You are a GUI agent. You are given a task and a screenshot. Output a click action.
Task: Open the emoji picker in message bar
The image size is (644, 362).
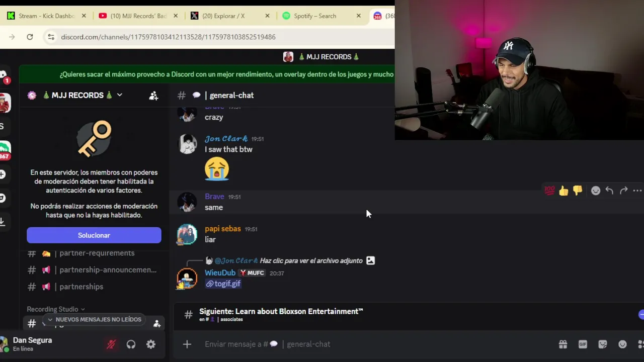[622, 344]
